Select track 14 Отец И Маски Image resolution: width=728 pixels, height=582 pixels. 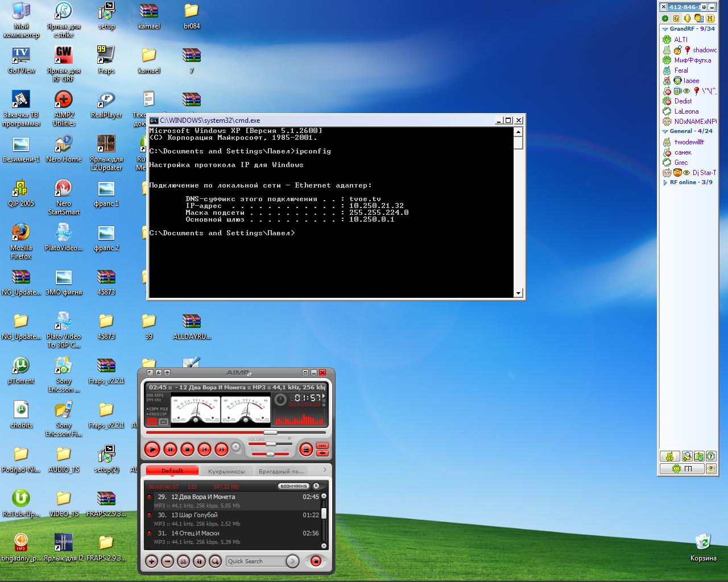[234, 537]
